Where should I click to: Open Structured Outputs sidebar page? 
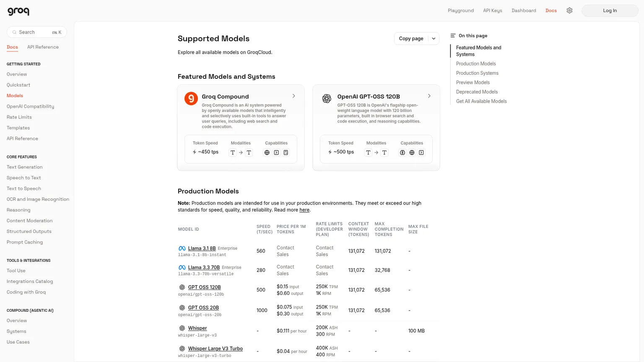coord(29,231)
